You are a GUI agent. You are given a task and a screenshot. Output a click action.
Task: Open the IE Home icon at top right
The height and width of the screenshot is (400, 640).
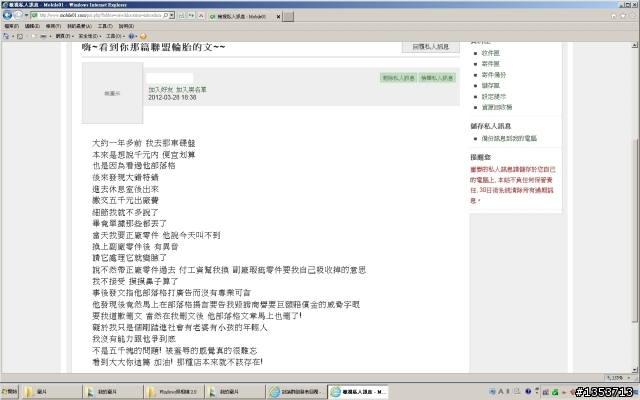click(x=613, y=16)
